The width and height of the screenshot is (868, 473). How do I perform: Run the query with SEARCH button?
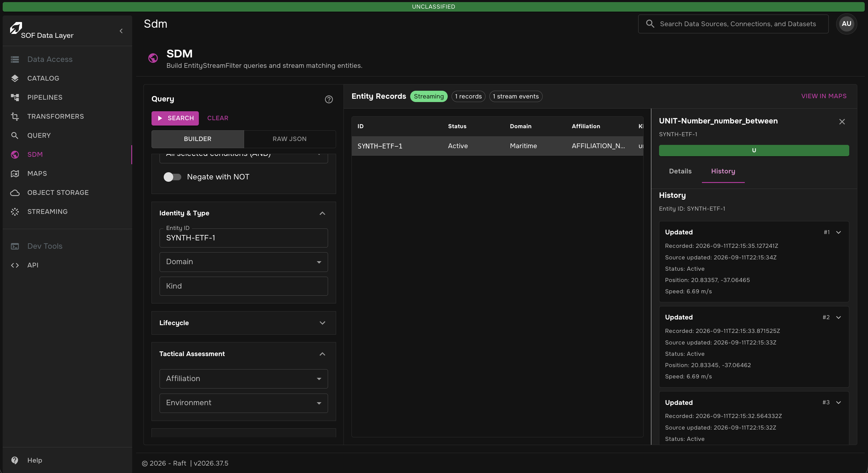click(175, 118)
